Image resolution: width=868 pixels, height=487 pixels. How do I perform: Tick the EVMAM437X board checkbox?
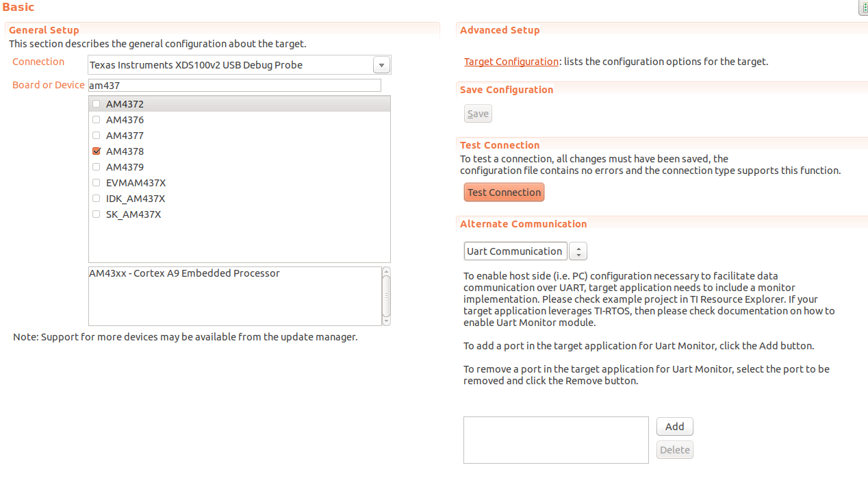(96, 183)
